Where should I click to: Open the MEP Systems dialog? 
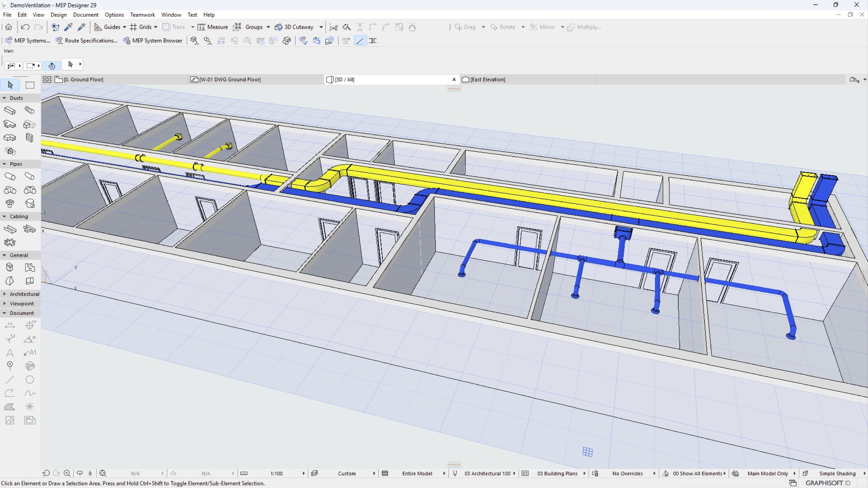pos(27,40)
